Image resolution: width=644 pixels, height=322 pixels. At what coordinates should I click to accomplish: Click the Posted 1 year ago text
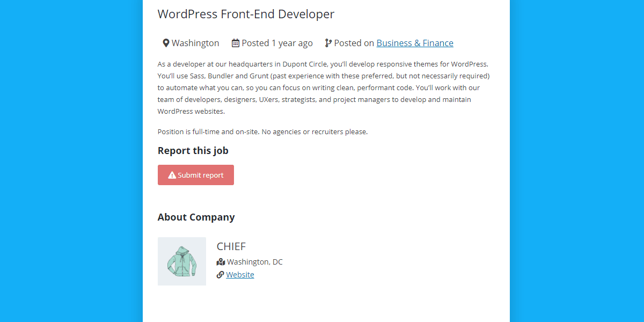tap(277, 43)
